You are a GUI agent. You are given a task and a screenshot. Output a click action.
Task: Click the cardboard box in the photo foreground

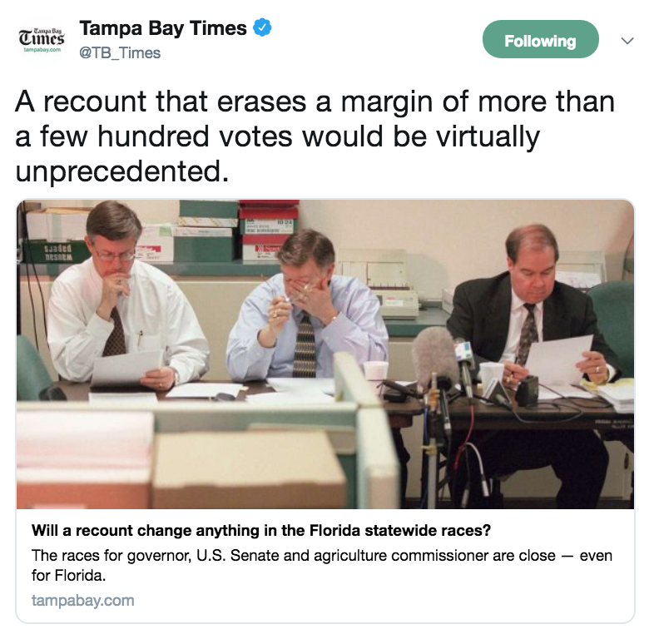coord(250,469)
